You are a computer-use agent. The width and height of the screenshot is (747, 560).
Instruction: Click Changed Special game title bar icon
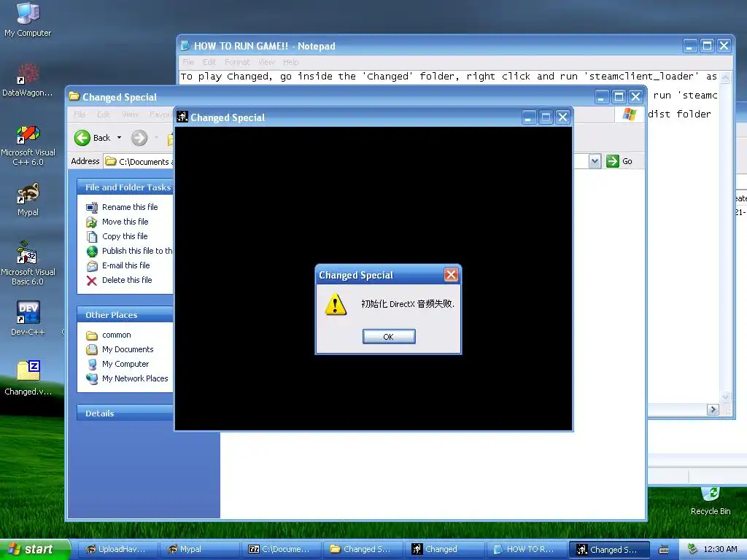click(x=182, y=117)
